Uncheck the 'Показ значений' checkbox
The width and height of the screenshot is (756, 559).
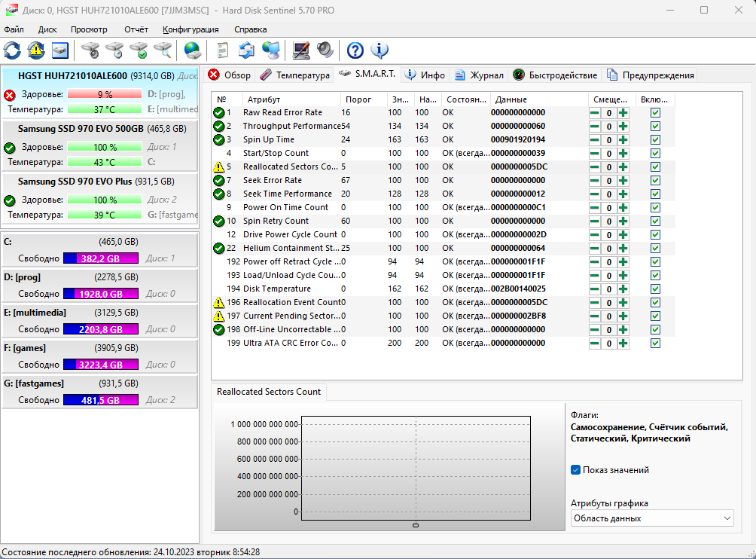(x=576, y=470)
